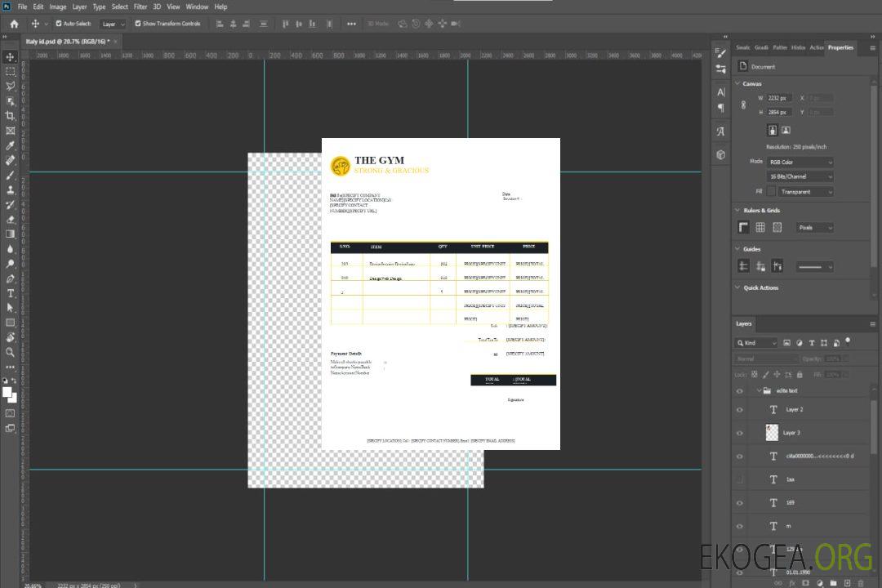
Task: Select the Lasso tool
Action: tap(11, 86)
